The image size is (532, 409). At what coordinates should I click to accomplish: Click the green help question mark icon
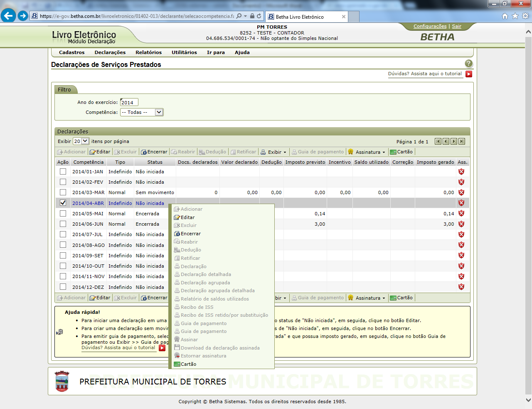point(469,64)
